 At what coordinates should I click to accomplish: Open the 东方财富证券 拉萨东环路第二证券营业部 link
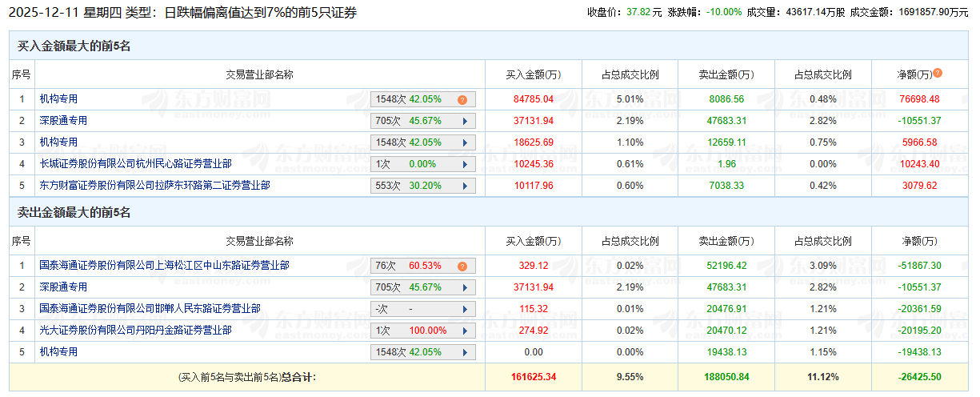(x=155, y=186)
